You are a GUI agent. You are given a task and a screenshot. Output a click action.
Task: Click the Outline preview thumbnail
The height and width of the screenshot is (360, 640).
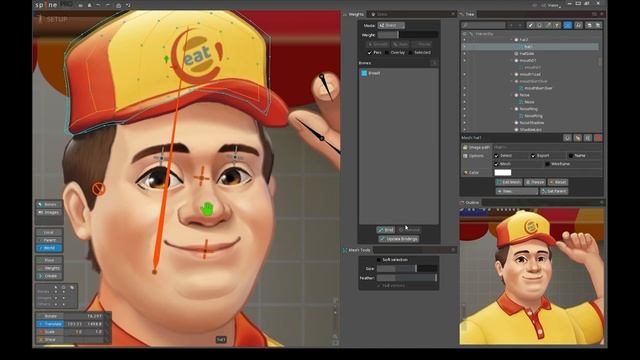point(532,276)
